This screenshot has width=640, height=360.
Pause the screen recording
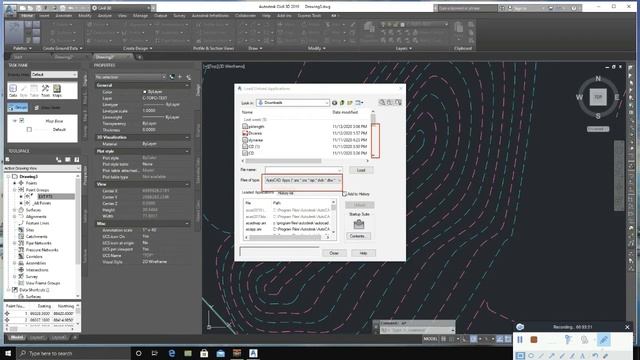[x=520, y=340]
